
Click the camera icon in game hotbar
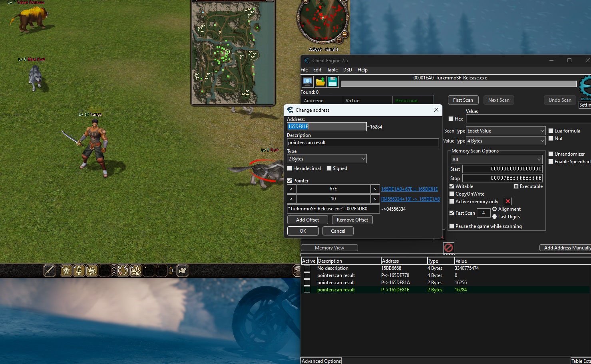(183, 271)
